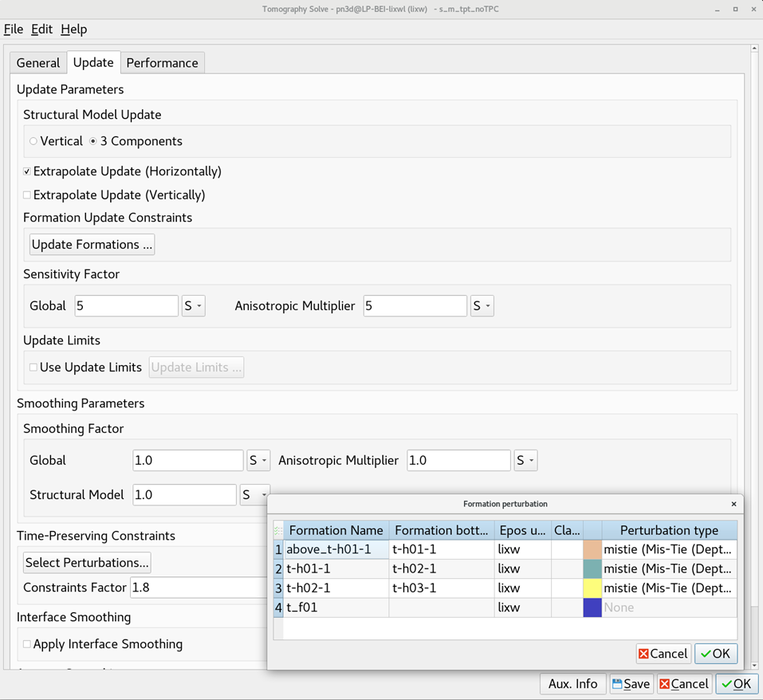Image resolution: width=763 pixels, height=700 pixels.
Task: Enable Apply Interface Smoothing checkbox
Action: point(27,644)
